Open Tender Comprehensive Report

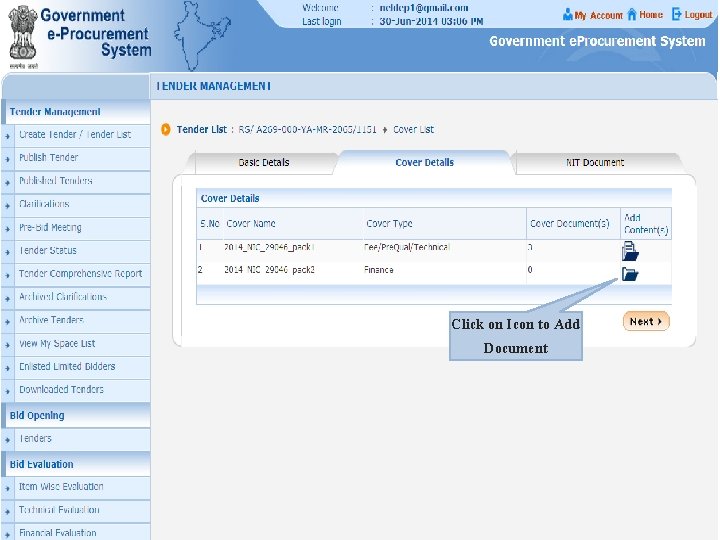tap(80, 274)
